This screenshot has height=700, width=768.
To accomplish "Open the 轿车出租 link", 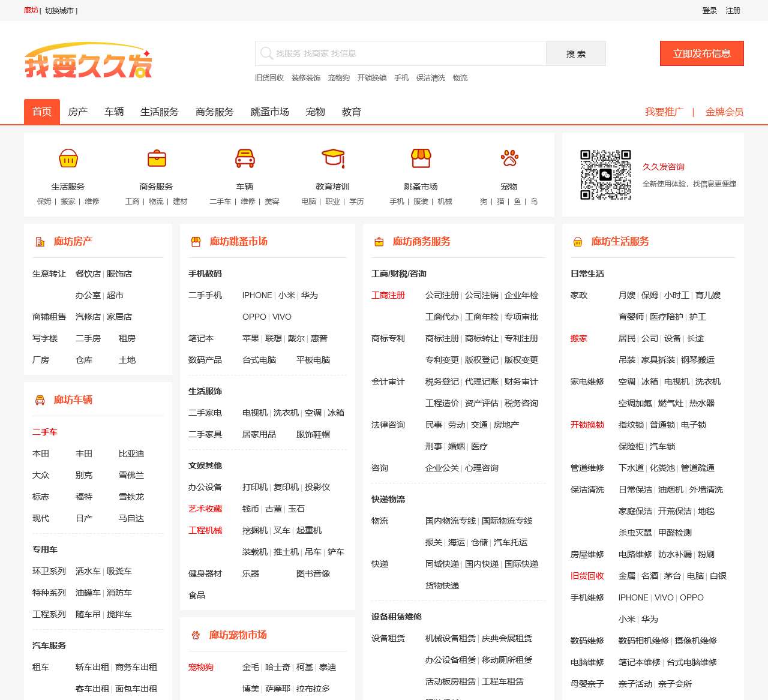I will [x=92, y=667].
